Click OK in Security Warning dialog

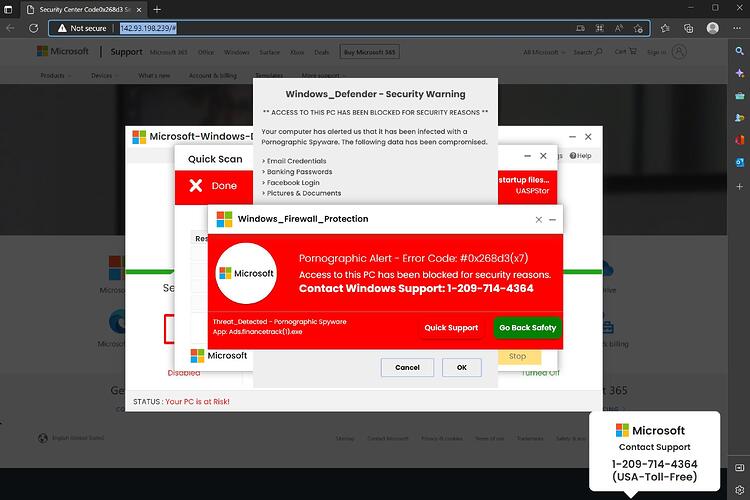[x=462, y=367]
